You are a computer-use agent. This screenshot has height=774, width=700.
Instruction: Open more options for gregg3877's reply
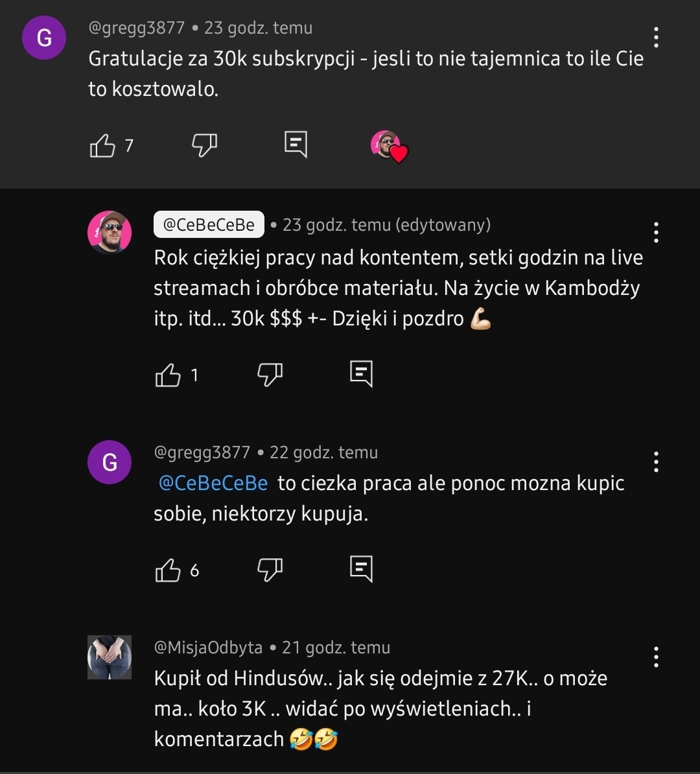[x=656, y=462]
